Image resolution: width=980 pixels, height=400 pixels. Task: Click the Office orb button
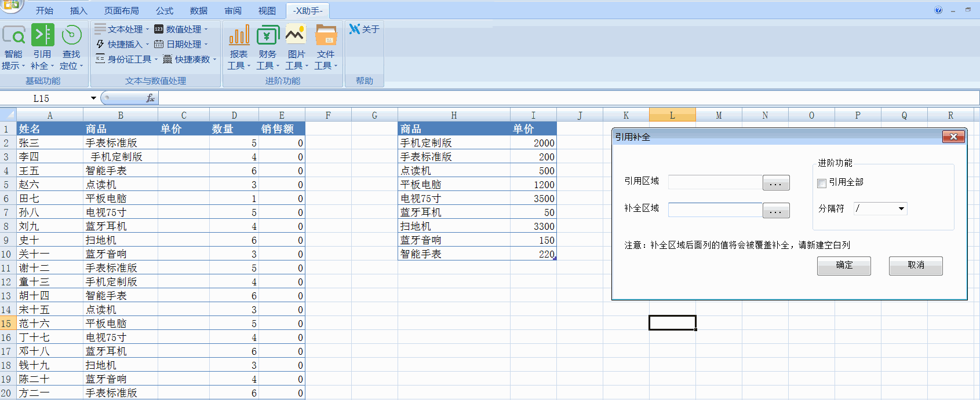tap(10, 5)
